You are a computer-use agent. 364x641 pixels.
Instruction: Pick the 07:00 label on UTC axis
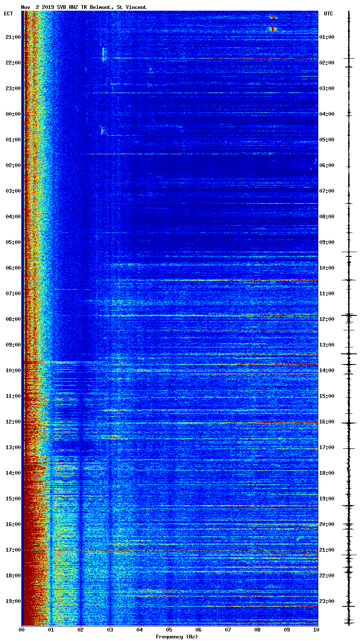[327, 191]
